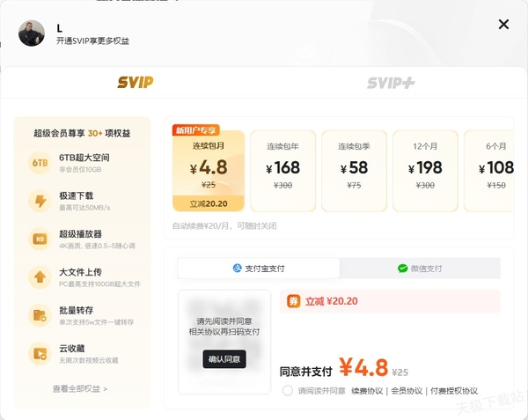
Task: Open the 会员协议 link
Action: click(x=407, y=391)
